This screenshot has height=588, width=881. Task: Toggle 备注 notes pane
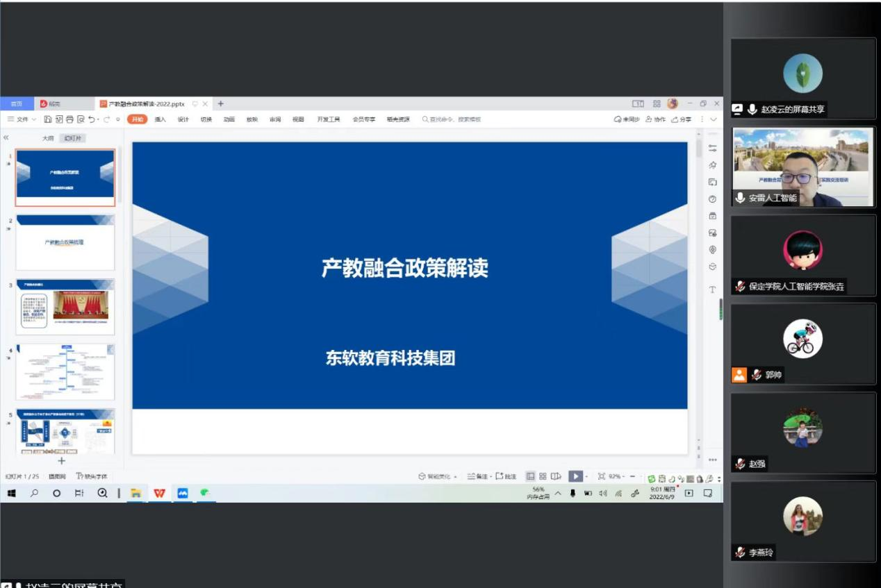(x=479, y=476)
